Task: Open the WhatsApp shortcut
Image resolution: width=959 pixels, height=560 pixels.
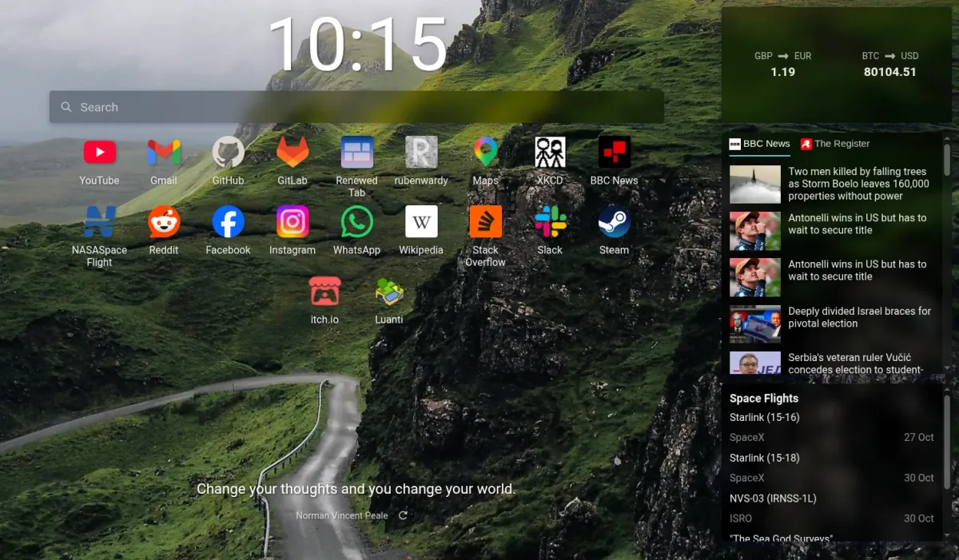Action: (x=357, y=230)
